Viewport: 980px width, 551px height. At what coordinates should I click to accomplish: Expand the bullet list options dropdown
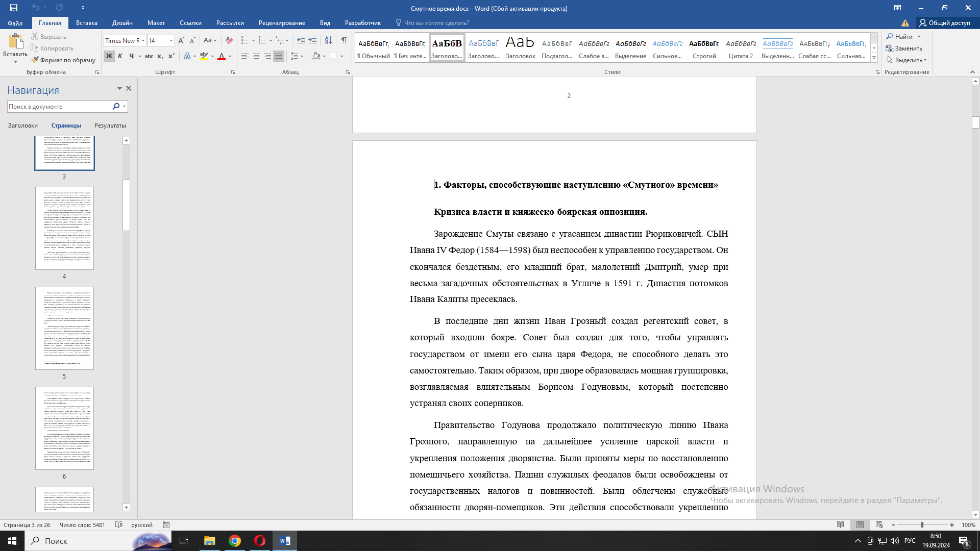[252, 40]
